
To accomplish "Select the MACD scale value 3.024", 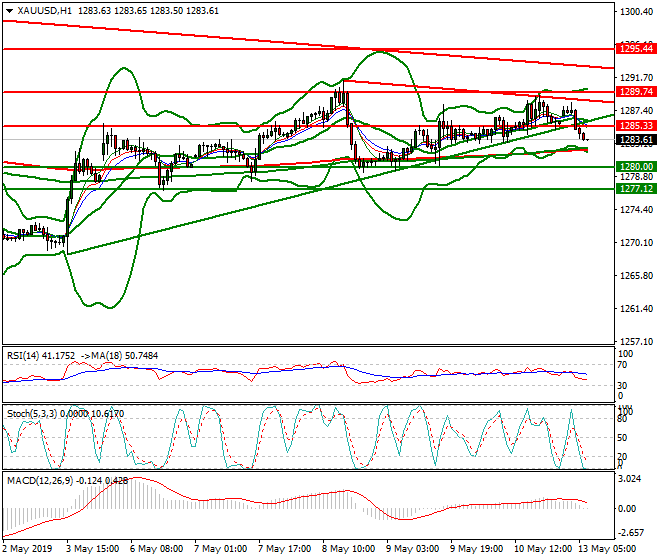I will (x=630, y=479).
